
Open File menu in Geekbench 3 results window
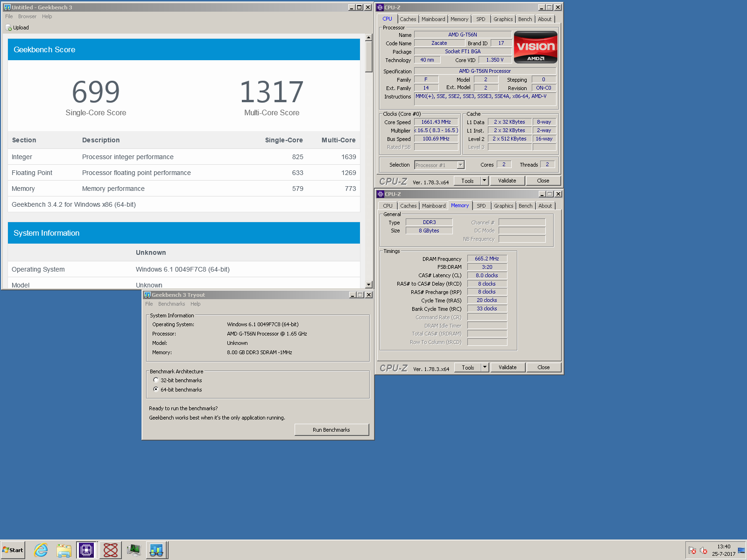pos(9,16)
